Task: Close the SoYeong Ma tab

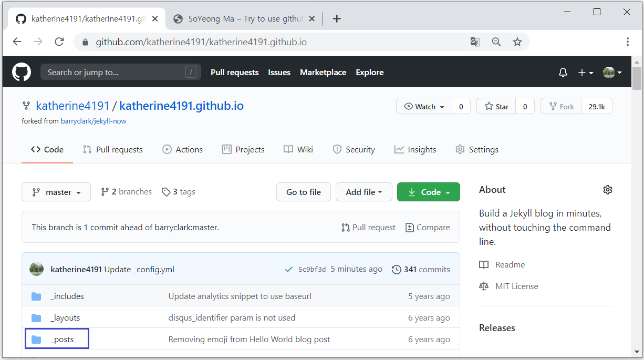Action: [x=311, y=19]
